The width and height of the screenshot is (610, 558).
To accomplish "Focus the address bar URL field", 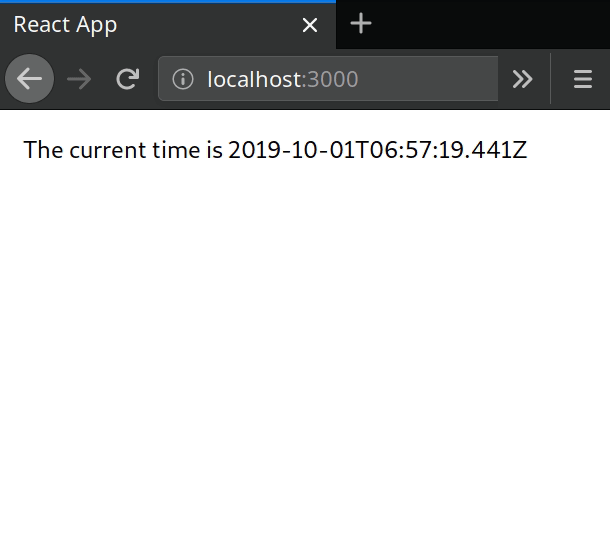I will click(328, 79).
